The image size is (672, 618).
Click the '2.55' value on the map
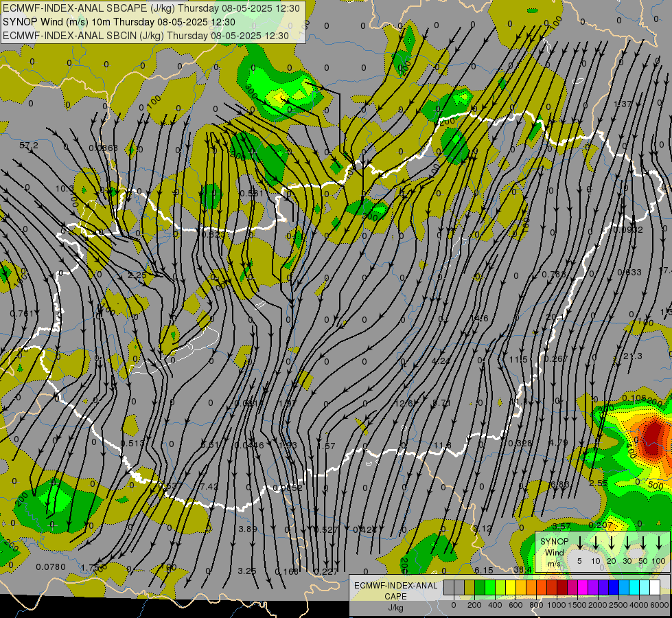point(598,483)
